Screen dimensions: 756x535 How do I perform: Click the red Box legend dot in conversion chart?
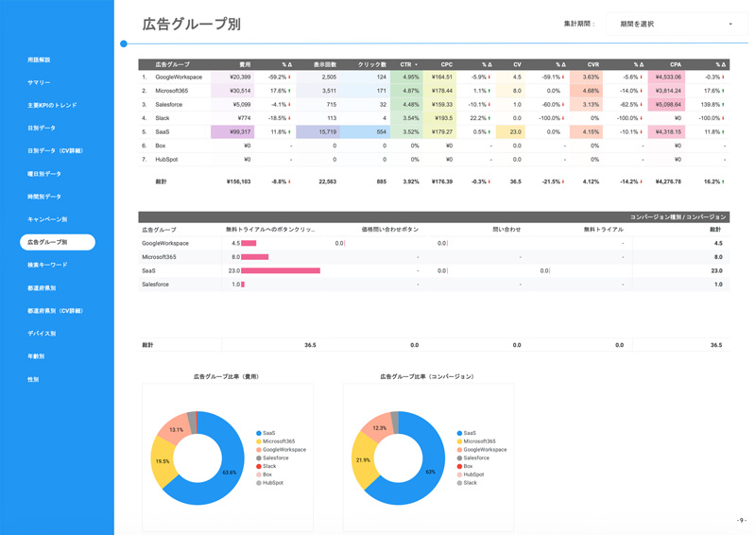click(459, 466)
